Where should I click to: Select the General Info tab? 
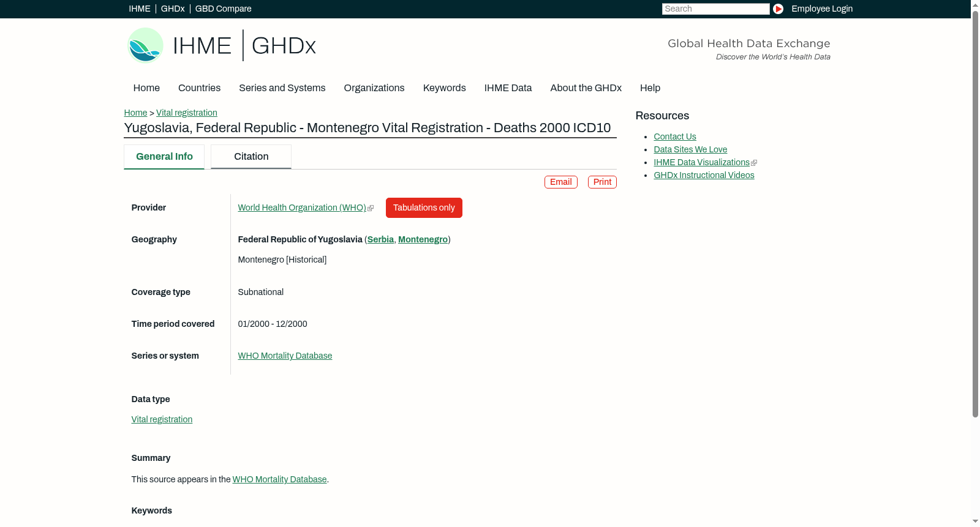[164, 157]
